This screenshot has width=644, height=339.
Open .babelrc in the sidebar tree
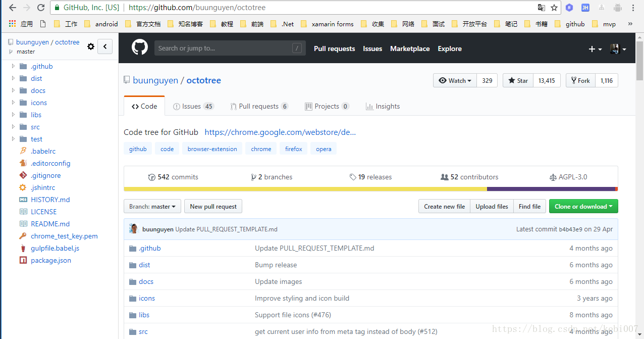coord(43,151)
